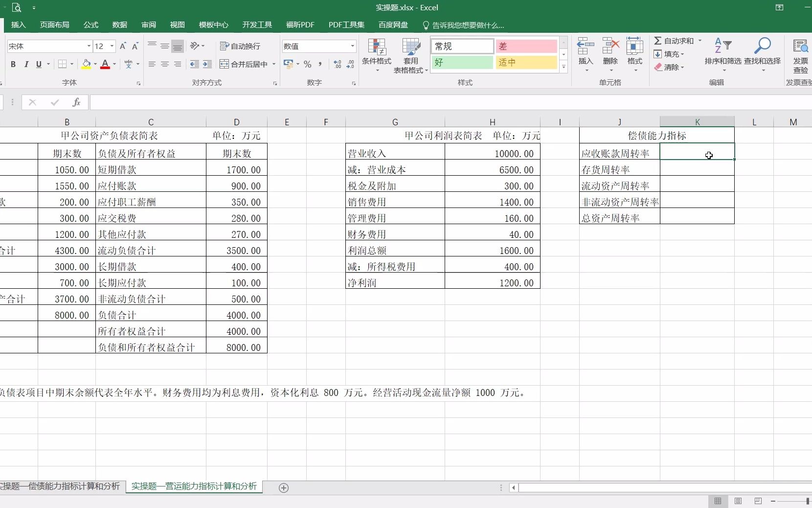Screen dimensions: 812x508
Task: Align text right
Action: 178,64
